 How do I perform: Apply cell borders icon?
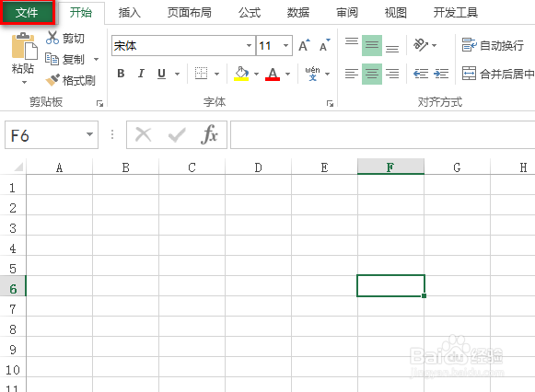tap(201, 74)
